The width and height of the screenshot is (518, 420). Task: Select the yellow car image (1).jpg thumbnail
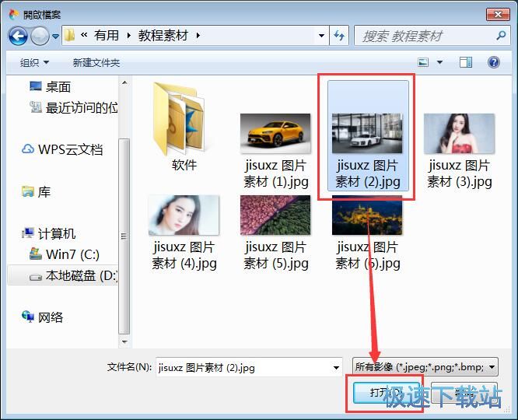275,134
